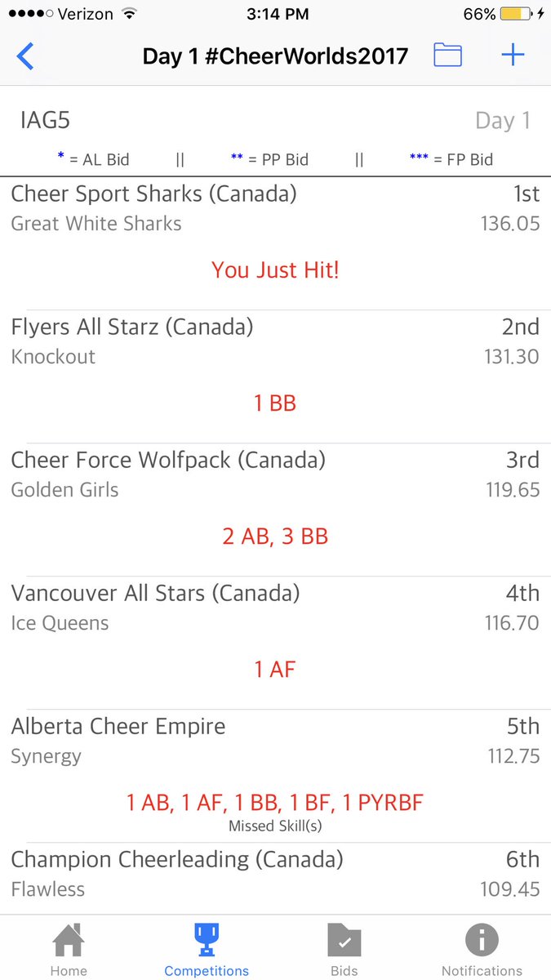Screen dimensions: 551x980
Task: Tap the Missed Skill(s) note
Action: click(x=275, y=826)
